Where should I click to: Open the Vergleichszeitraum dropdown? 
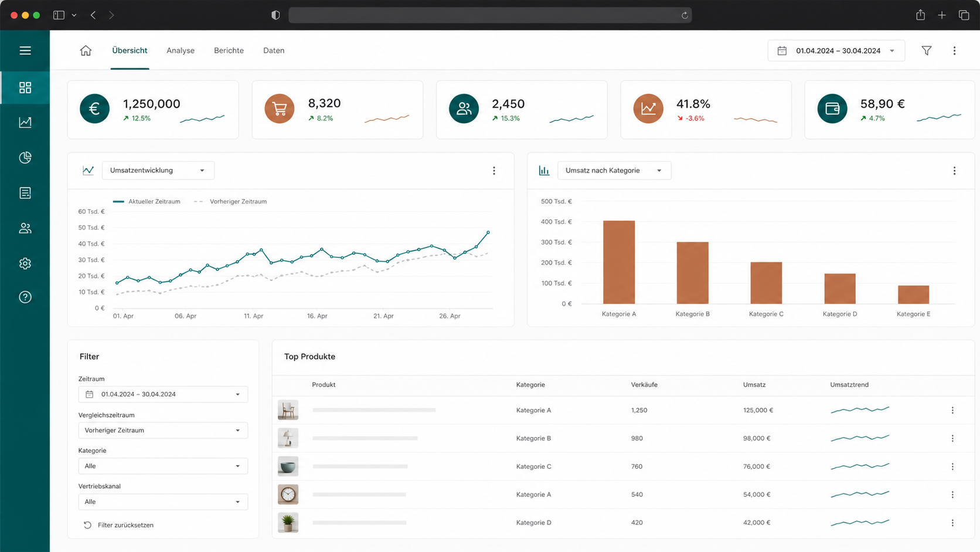pyautogui.click(x=163, y=431)
